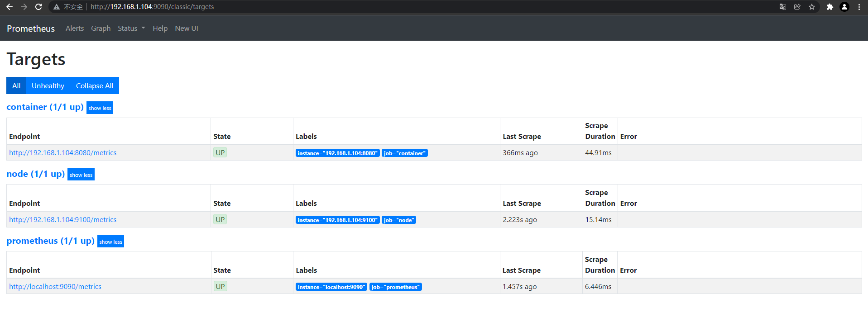Open the browser three-dot menu
Image resolution: width=868 pixels, height=322 pixels.
[859, 7]
